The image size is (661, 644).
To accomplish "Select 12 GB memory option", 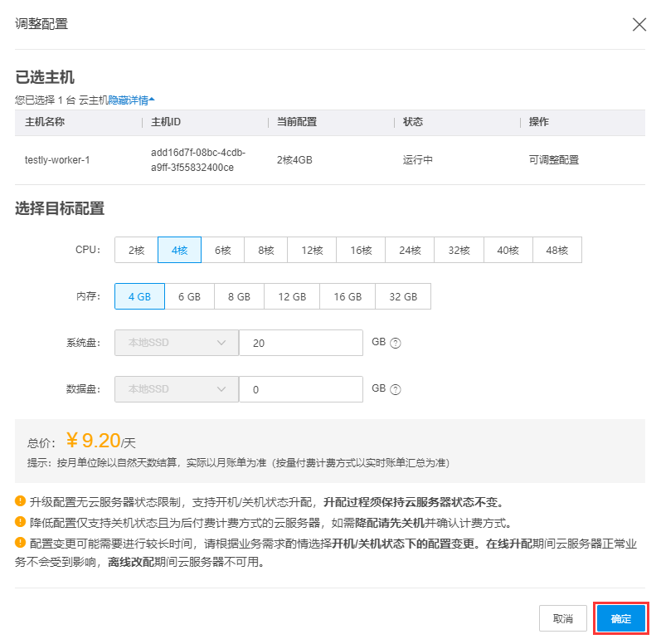I will pyautogui.click(x=292, y=296).
